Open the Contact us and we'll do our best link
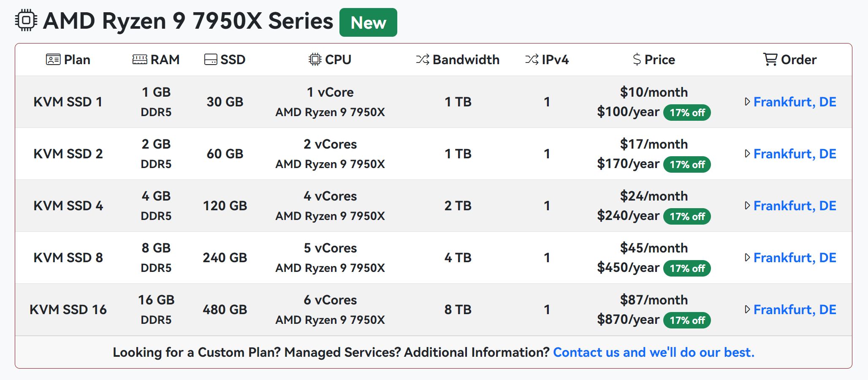 654,352
